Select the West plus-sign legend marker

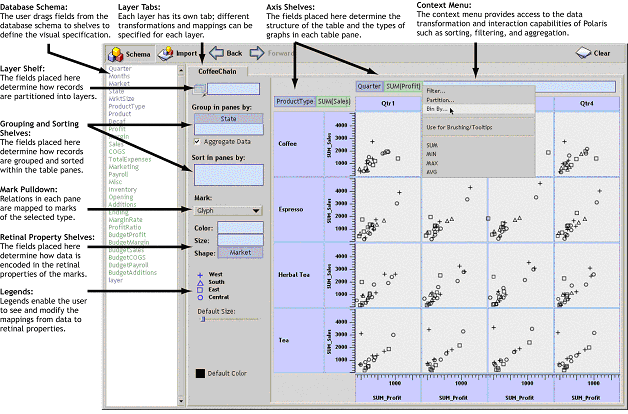point(201,273)
